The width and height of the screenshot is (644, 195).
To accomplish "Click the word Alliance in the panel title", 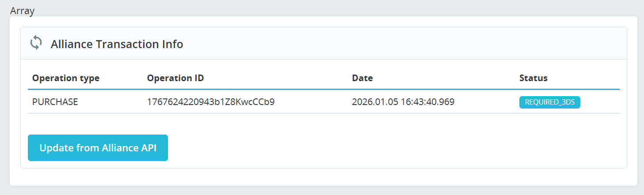I will pyautogui.click(x=72, y=44).
